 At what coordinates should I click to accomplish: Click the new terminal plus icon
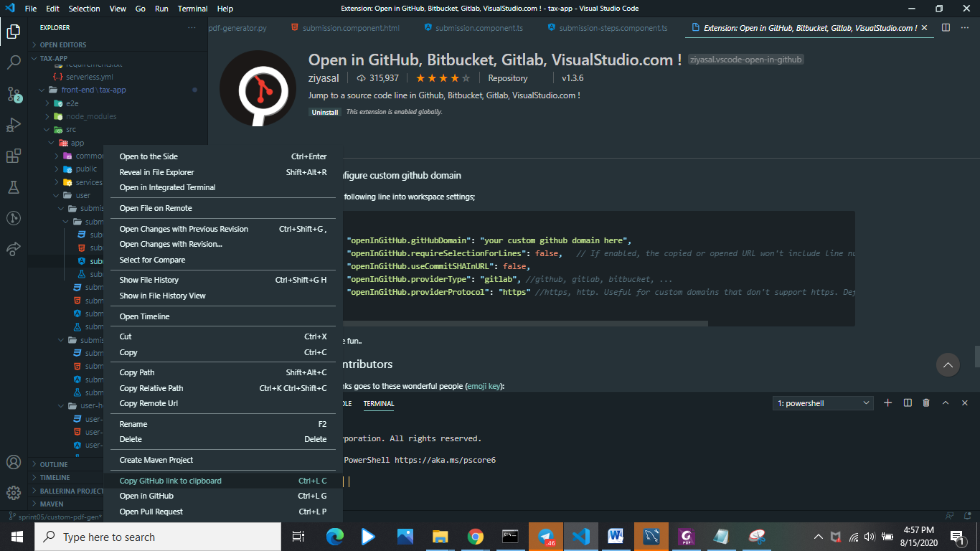coord(887,403)
